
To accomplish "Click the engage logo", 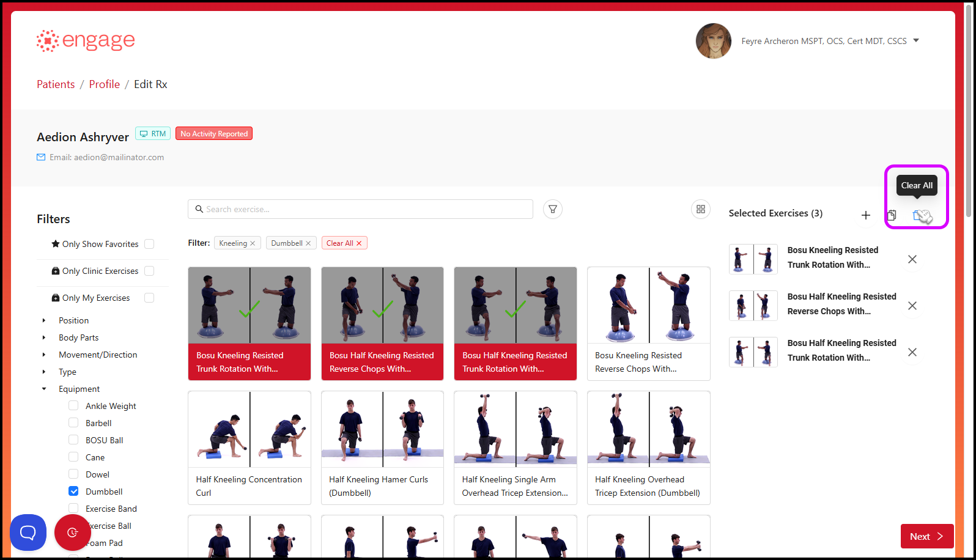I will point(86,41).
